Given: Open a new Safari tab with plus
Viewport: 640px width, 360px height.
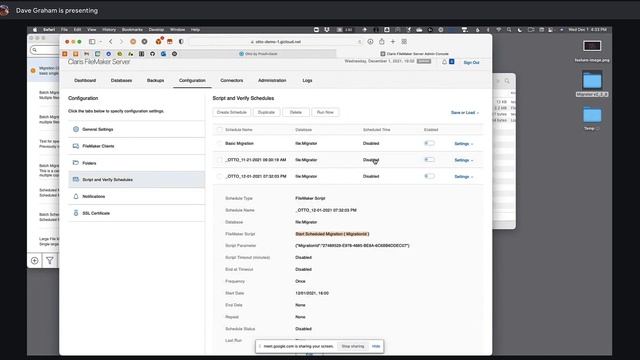Looking at the screenshot, I should [393, 42].
